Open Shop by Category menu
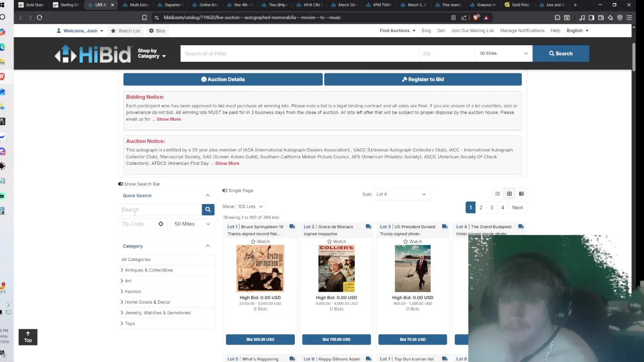 pyautogui.click(x=151, y=53)
